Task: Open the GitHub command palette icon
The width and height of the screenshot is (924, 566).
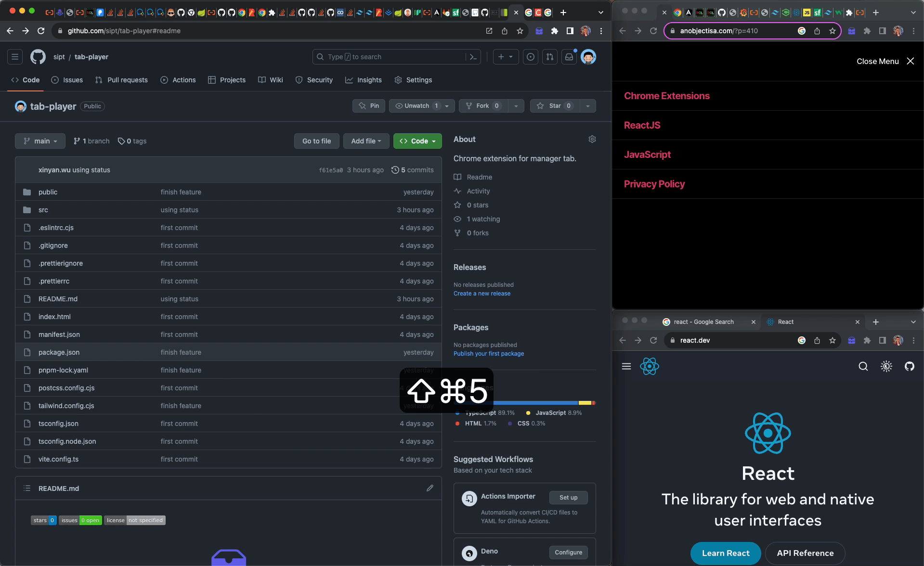Action: [x=473, y=57]
